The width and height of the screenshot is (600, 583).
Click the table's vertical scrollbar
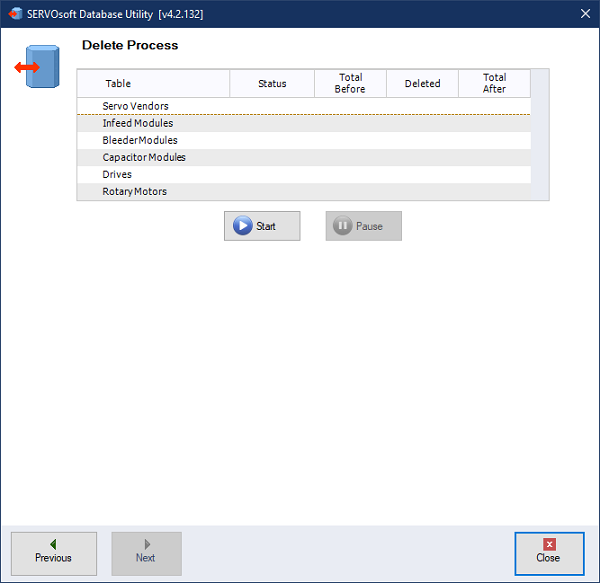pos(540,135)
